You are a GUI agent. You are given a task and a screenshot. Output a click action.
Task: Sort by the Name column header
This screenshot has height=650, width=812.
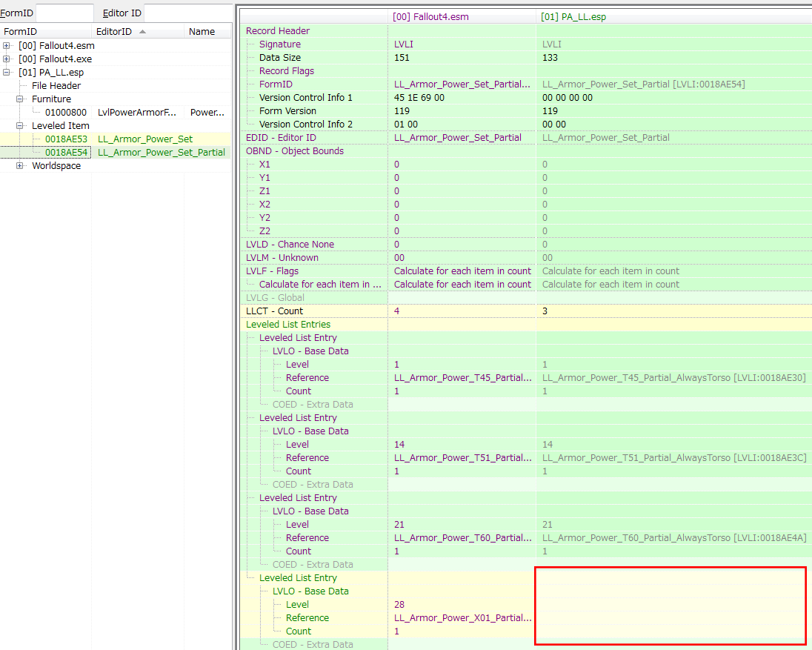tap(207, 32)
